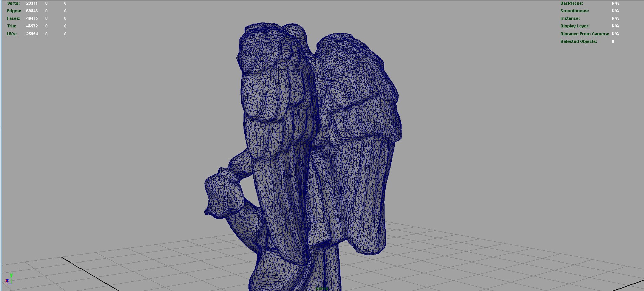Click the Backfaces label

pos(572,3)
